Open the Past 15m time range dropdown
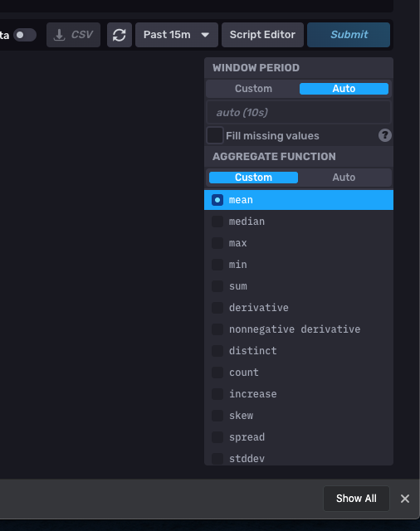 tap(177, 35)
